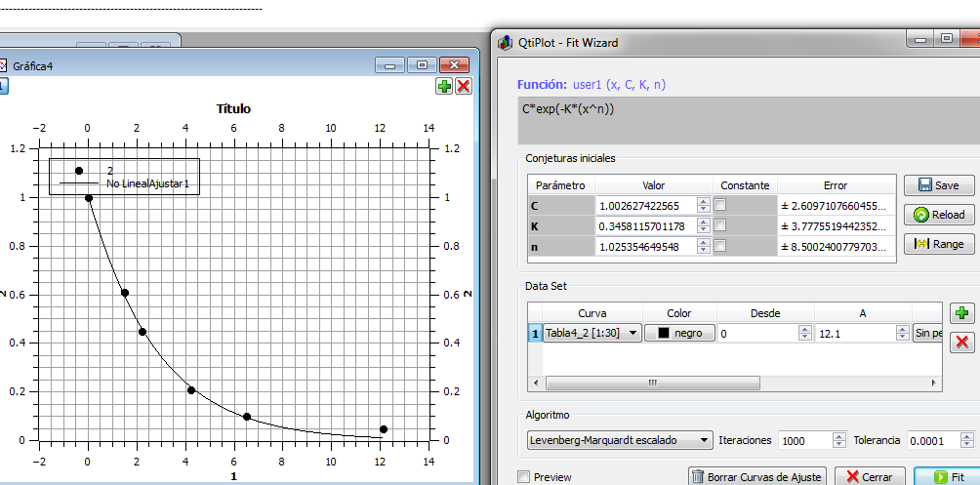Image resolution: width=980 pixels, height=485 pixels.
Task: Click the stepper arrows for parameter C value
Action: pos(704,205)
